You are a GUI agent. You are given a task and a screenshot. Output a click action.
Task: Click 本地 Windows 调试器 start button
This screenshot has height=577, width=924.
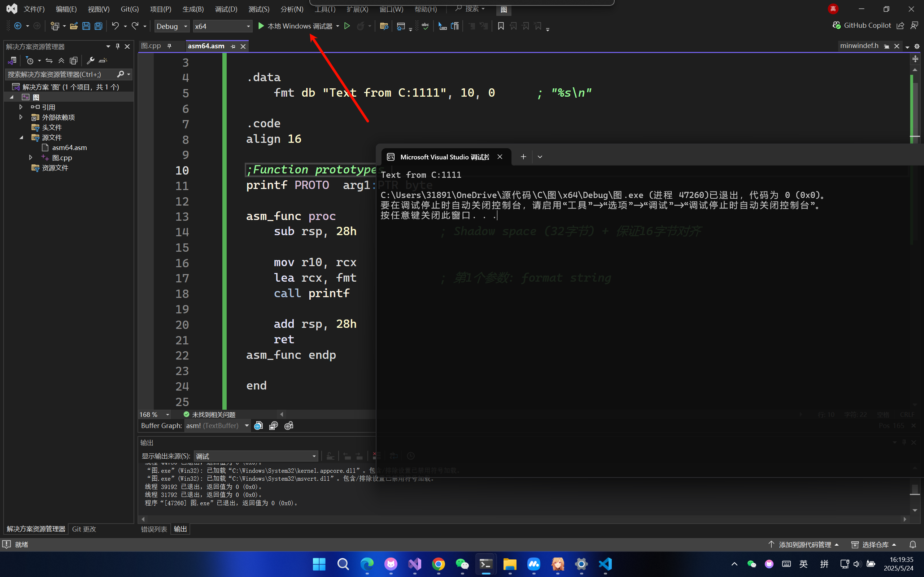(295, 26)
